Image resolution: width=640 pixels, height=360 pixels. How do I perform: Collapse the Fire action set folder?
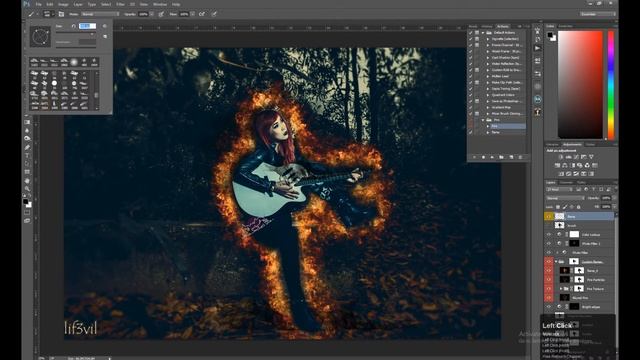coord(483,120)
